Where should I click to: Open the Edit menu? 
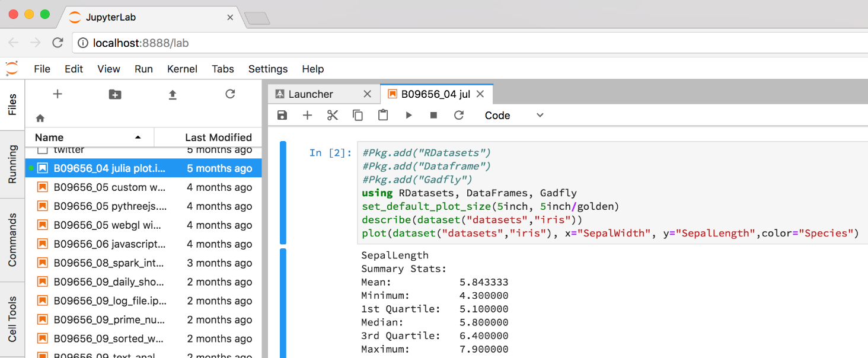tap(74, 69)
